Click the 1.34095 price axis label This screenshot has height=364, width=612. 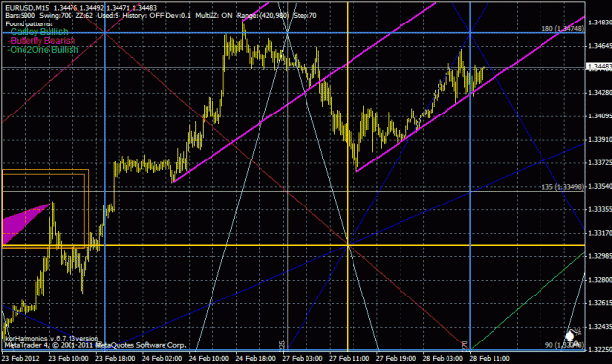coord(600,115)
